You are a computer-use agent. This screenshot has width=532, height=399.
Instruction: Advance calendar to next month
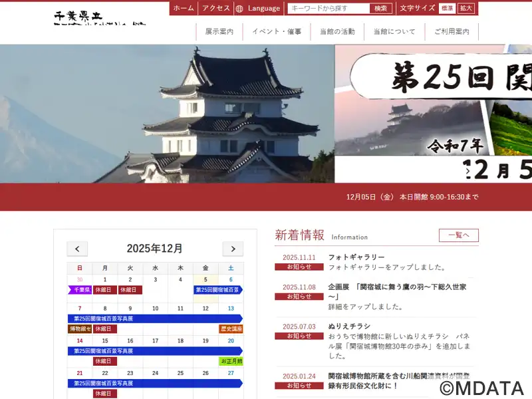[x=233, y=249]
